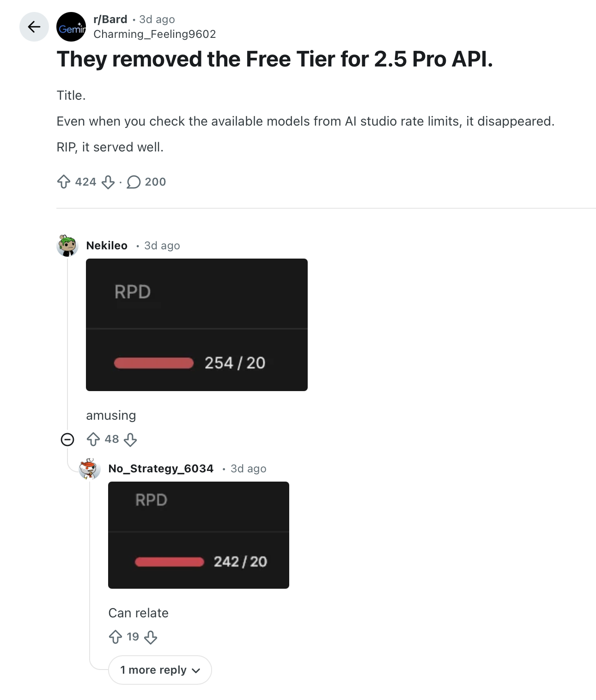Click Nekileo's avatar image
This screenshot has height=700, width=596.
point(67,245)
